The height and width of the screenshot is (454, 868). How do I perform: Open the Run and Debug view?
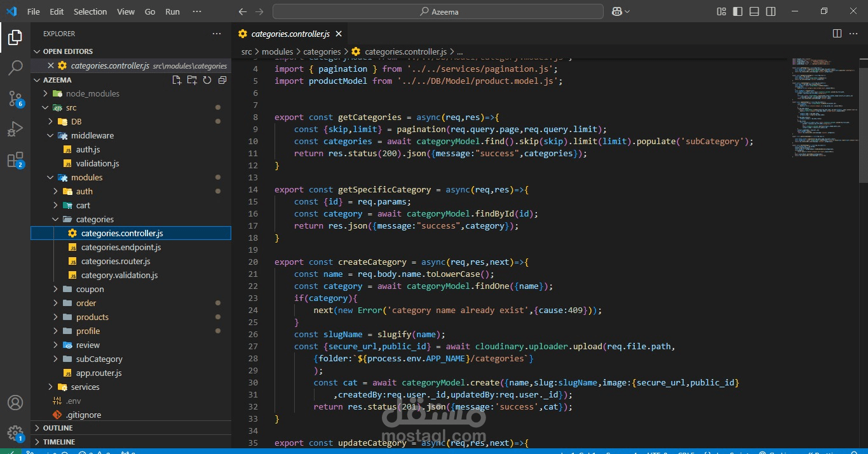(x=15, y=129)
